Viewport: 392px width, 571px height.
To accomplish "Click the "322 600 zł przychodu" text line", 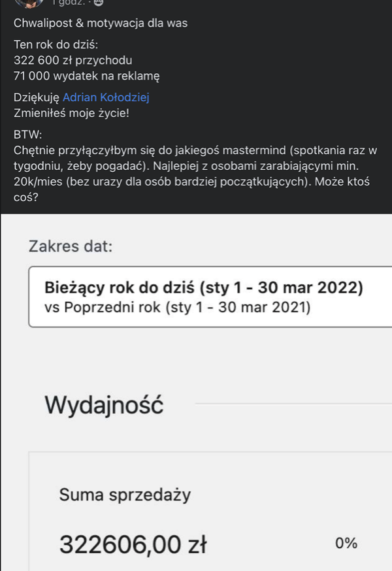I will tap(73, 60).
